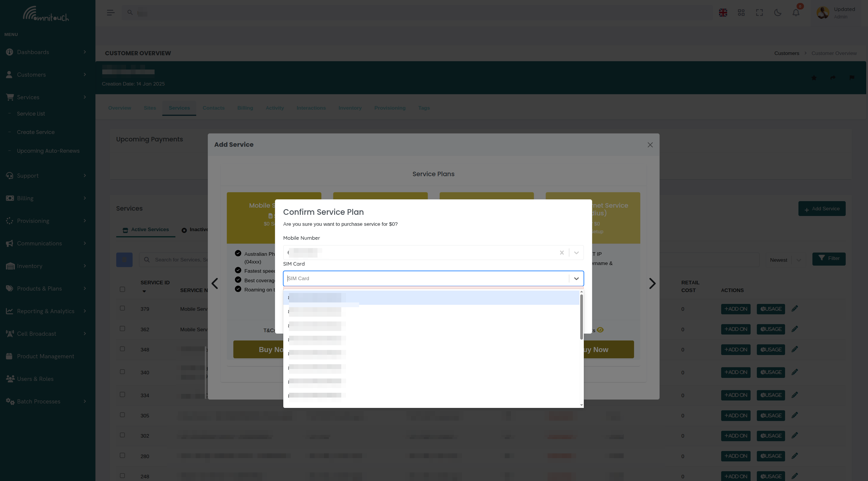Image resolution: width=868 pixels, height=481 pixels.
Task: Switch to the Contacts tab
Action: point(214,108)
